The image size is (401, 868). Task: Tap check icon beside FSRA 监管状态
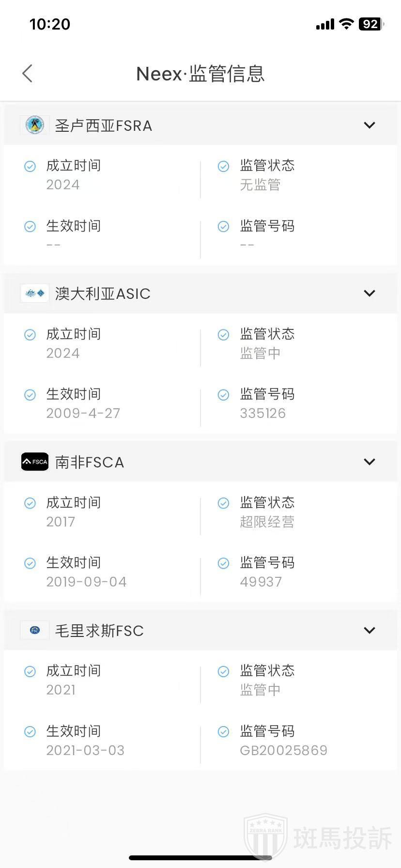pos(223,167)
